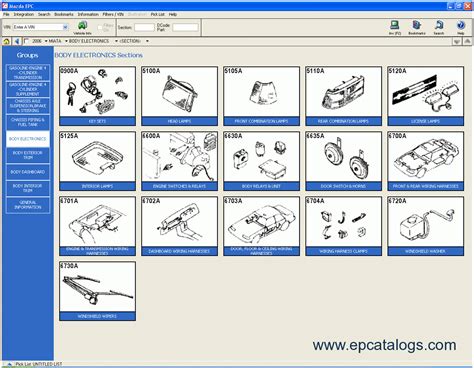Screen dimensions: 474x368
Task: Open section 5105A Front Combination Lamps
Action: pos(261,96)
